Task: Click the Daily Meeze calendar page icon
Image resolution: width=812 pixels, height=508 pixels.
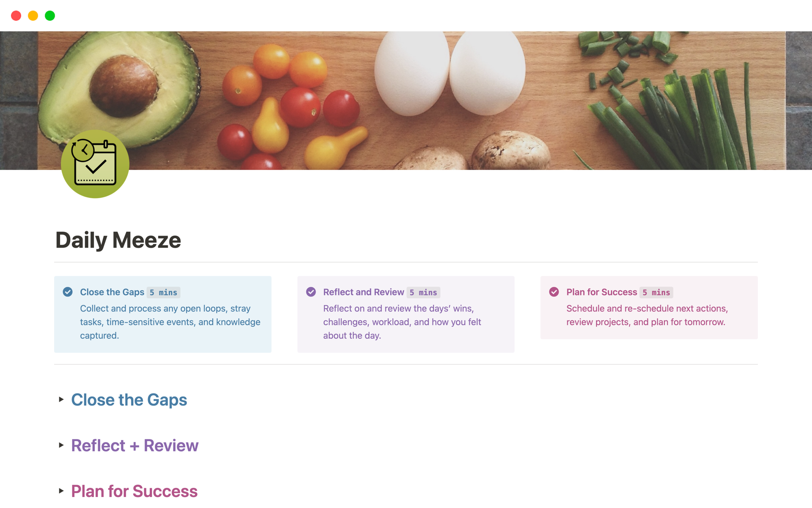Action: [95, 164]
